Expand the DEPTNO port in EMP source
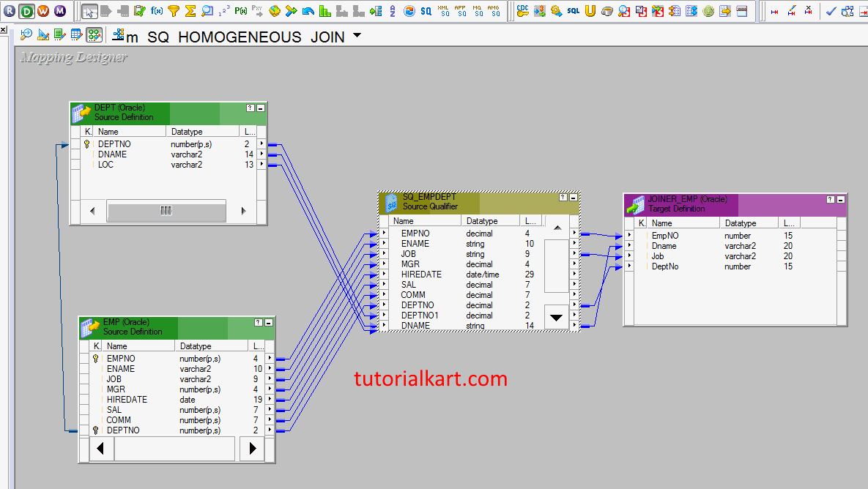This screenshot has height=489, width=868. point(270,430)
